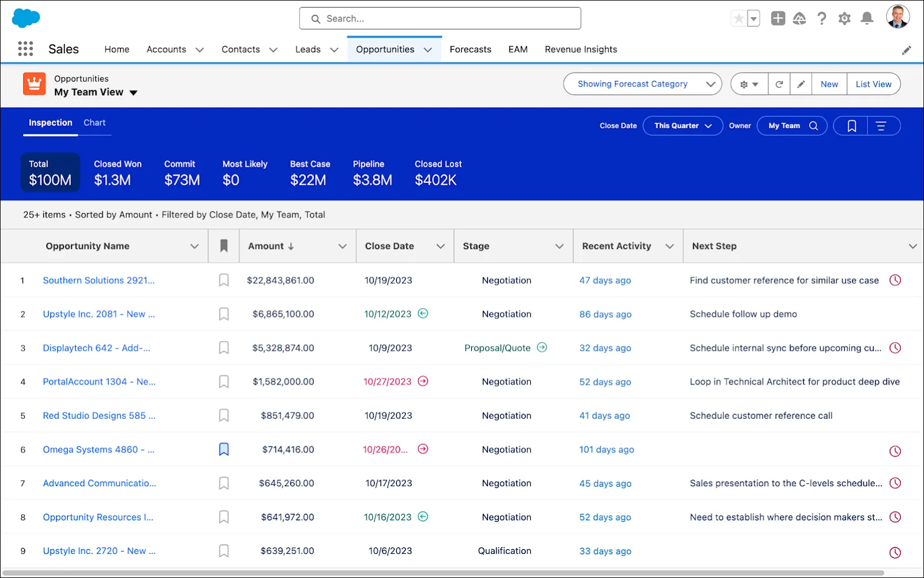Open user profile avatar
Image resolution: width=924 pixels, height=578 pixels.
898,17
